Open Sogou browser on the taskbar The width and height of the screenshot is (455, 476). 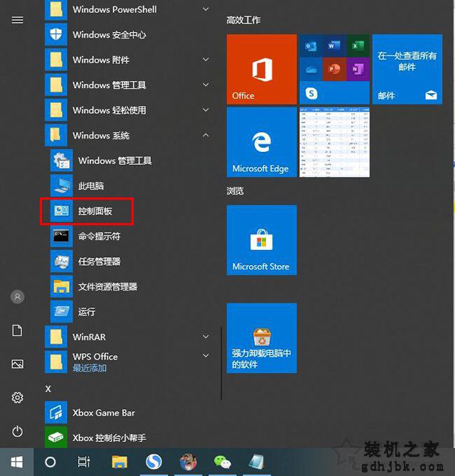pyautogui.click(x=154, y=462)
